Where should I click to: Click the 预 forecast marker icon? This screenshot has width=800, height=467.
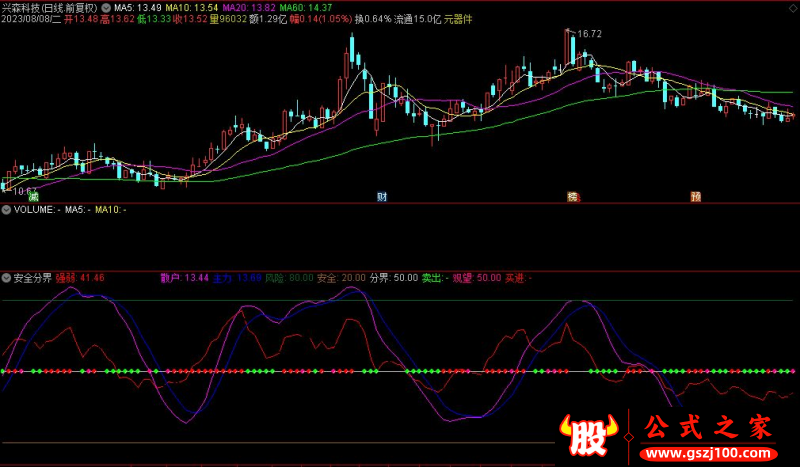click(x=695, y=197)
